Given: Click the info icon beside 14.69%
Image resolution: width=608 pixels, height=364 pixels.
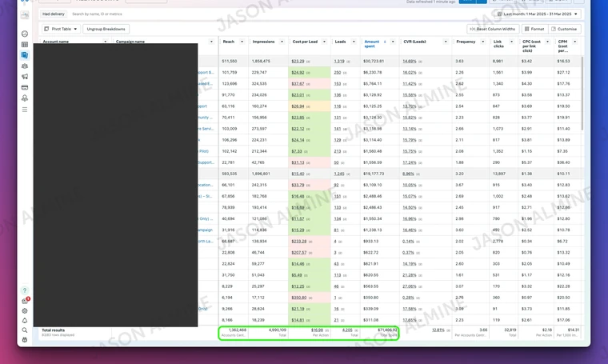Looking at the screenshot, I should 420,62.
